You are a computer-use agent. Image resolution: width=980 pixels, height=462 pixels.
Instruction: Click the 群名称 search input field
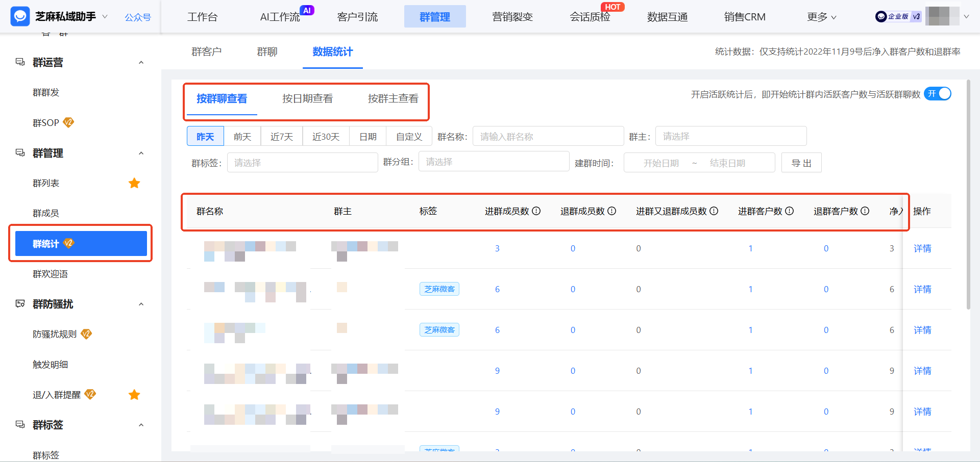(x=548, y=136)
